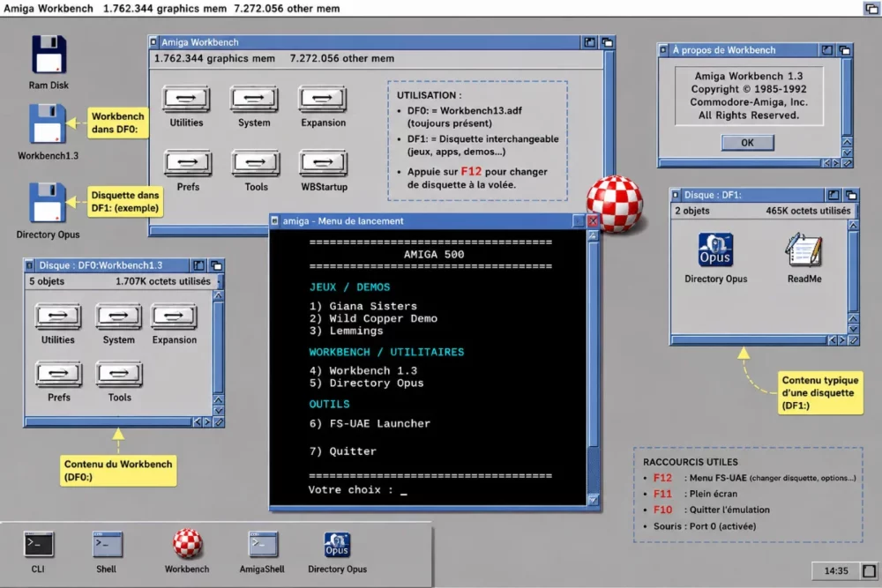The width and height of the screenshot is (882, 588).
Task: Click the top 'Amiga Workbench' screen title
Action: coord(49,9)
